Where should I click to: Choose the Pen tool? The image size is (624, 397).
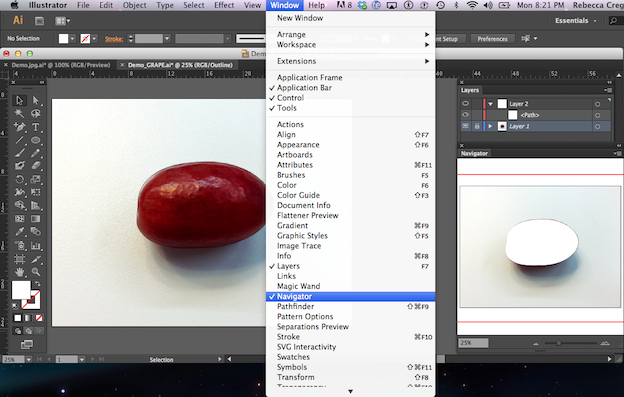[x=19, y=127]
